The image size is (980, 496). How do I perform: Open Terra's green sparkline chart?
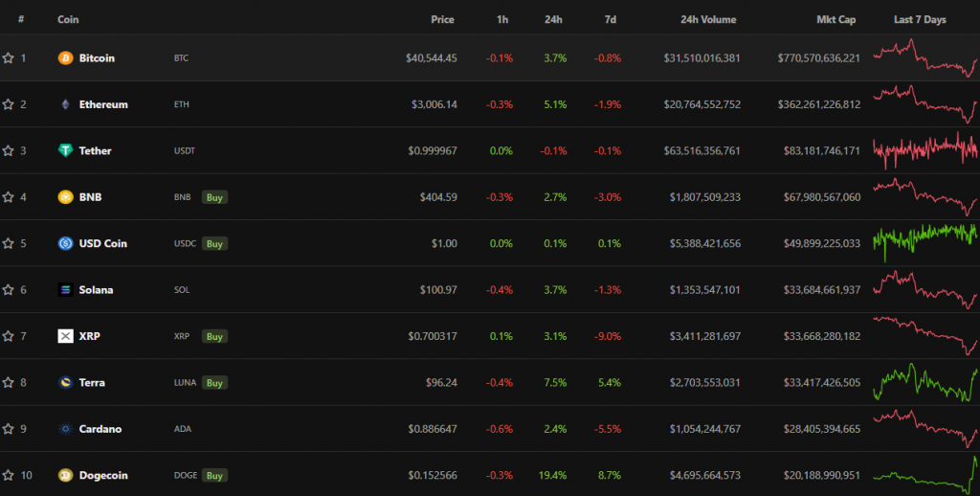[925, 382]
